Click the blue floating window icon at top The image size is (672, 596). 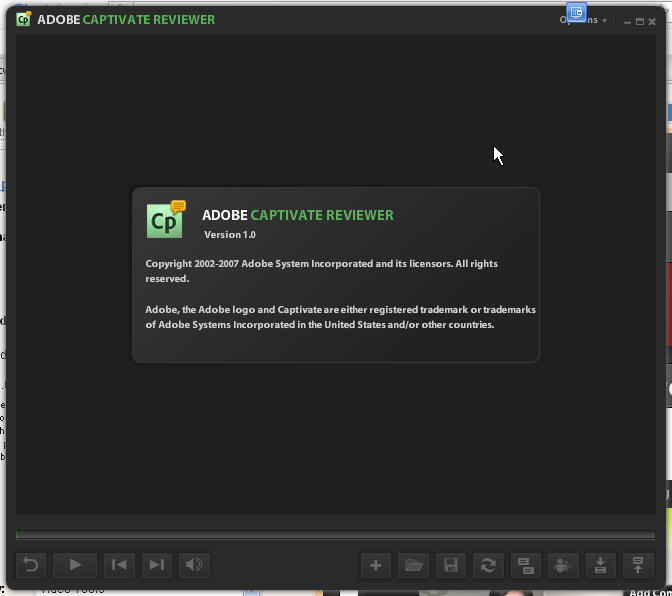(576, 12)
